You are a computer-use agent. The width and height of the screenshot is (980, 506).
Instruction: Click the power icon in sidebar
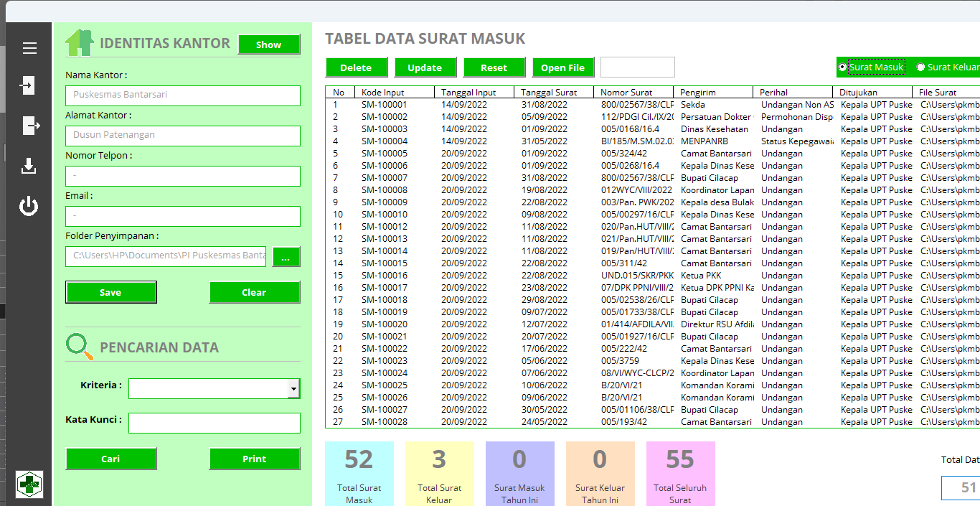pos(29,207)
